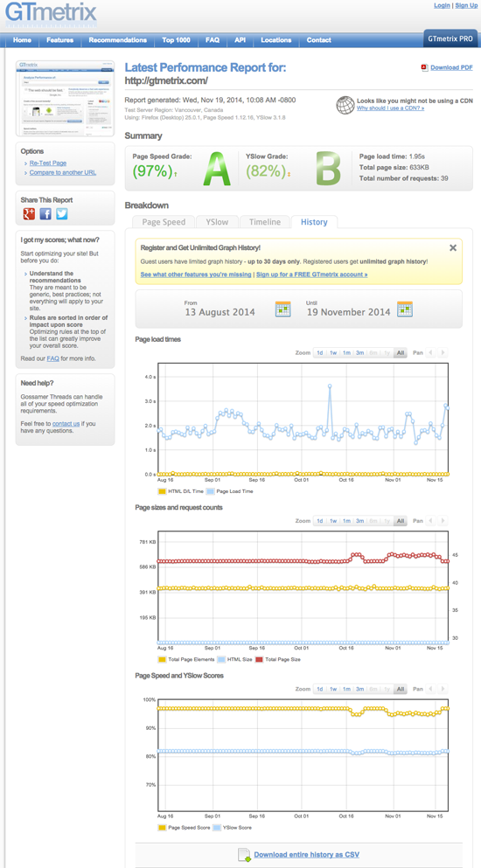Image resolution: width=481 pixels, height=868 pixels.
Task: Click the CDN globe icon
Action: 345,105
